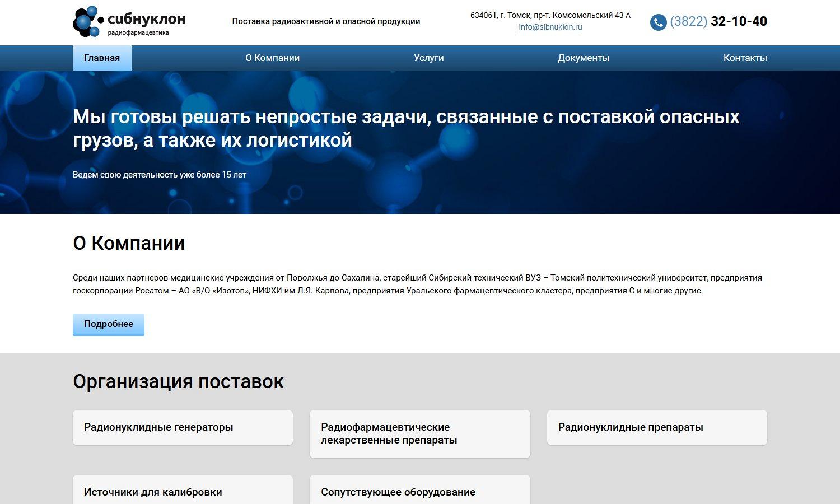This screenshot has width=840, height=504.
Task: Click the Организация поставок section heading
Action: [x=178, y=381]
